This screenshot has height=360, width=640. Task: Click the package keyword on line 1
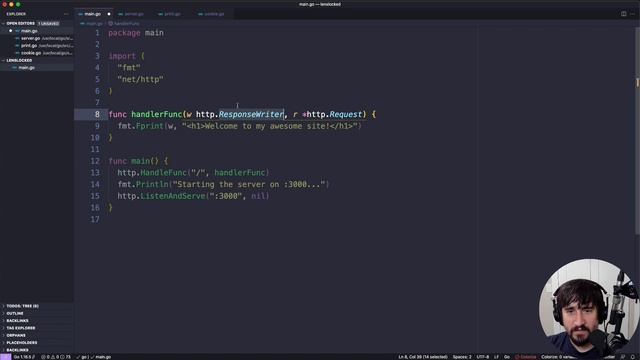point(124,33)
